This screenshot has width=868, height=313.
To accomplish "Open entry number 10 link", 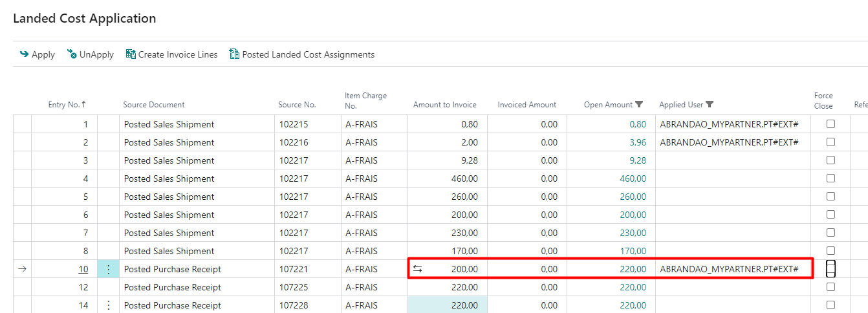I will point(83,269).
